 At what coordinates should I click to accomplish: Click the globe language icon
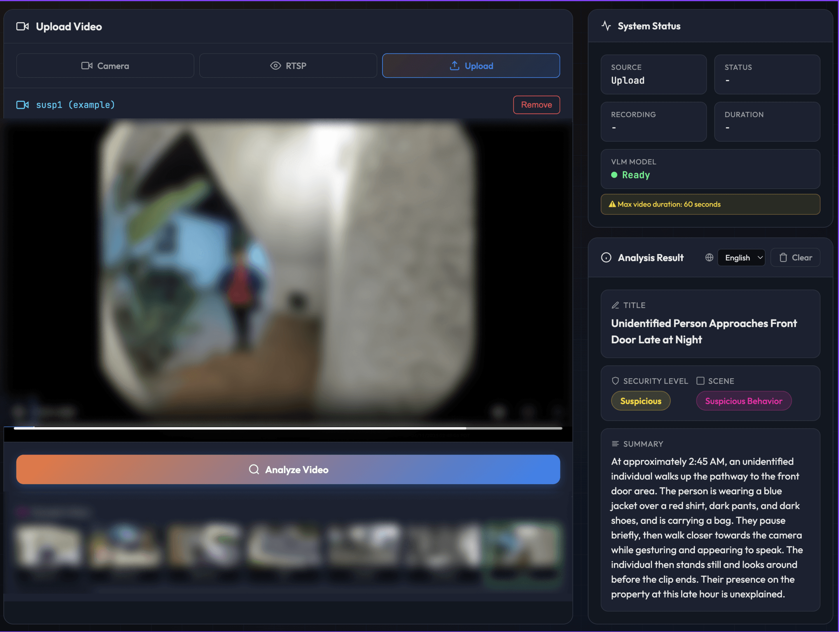click(709, 257)
